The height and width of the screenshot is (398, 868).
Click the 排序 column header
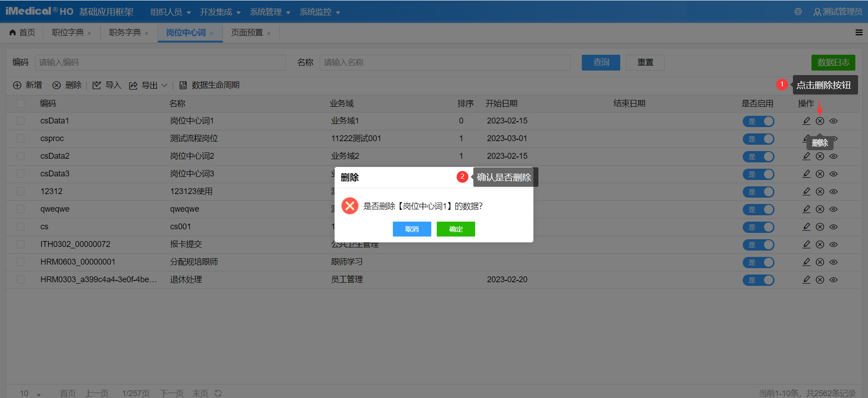(466, 104)
